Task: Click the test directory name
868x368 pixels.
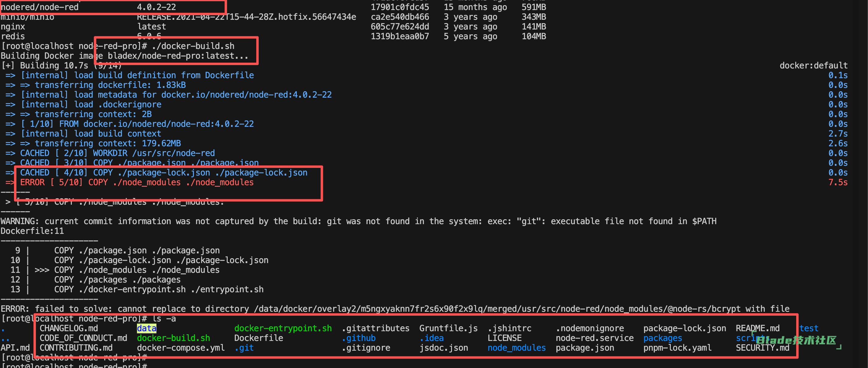Action: pos(808,328)
